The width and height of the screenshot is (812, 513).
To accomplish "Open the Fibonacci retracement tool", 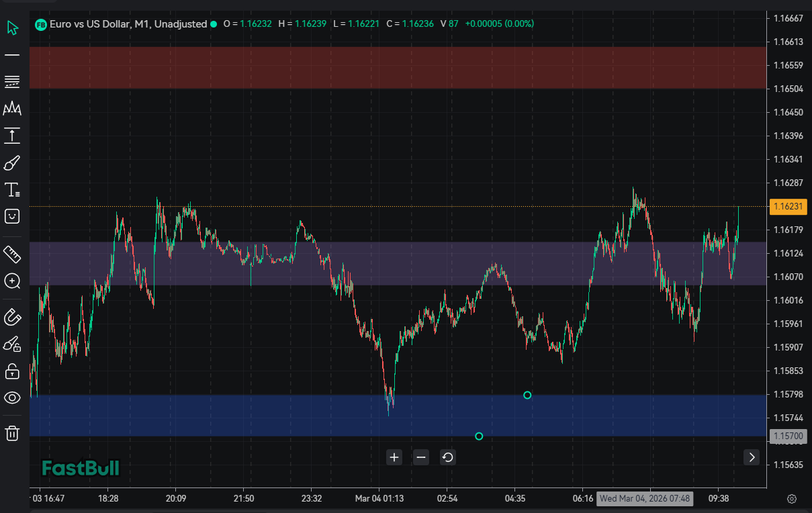I will (12, 82).
